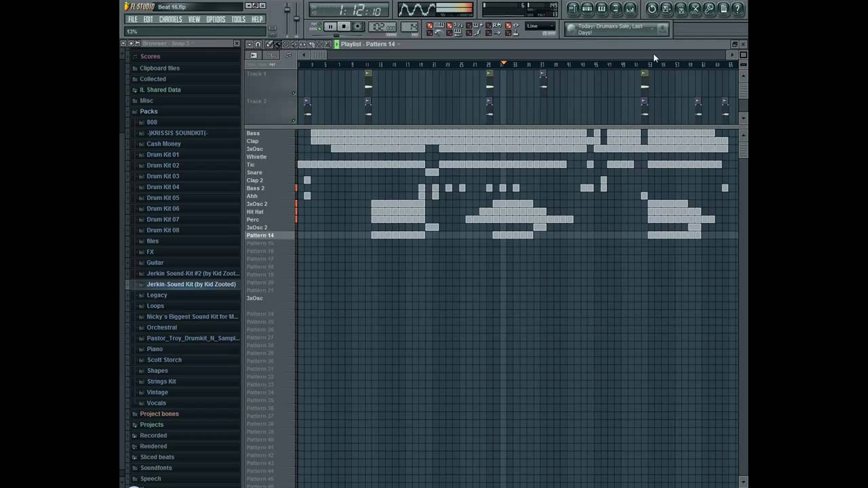Screen dimensions: 868x488
Task: Open the project info page icon
Action: [x=724, y=9]
